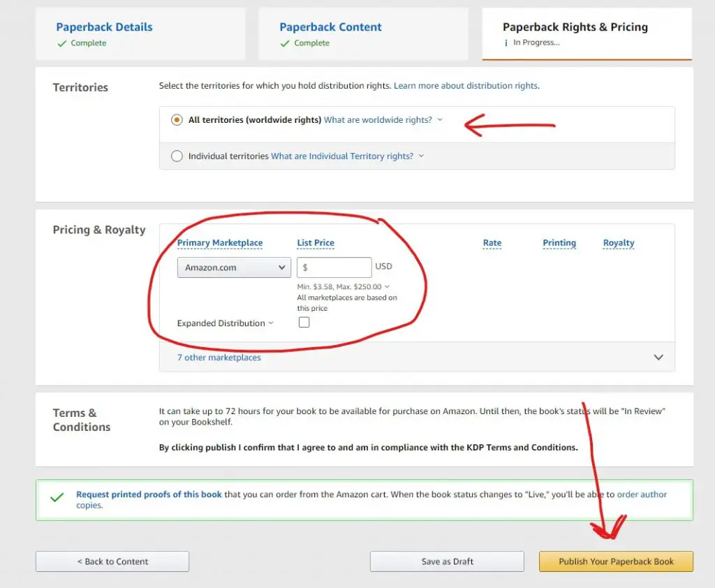Click the green checkmark under Paperback Details

(62, 43)
